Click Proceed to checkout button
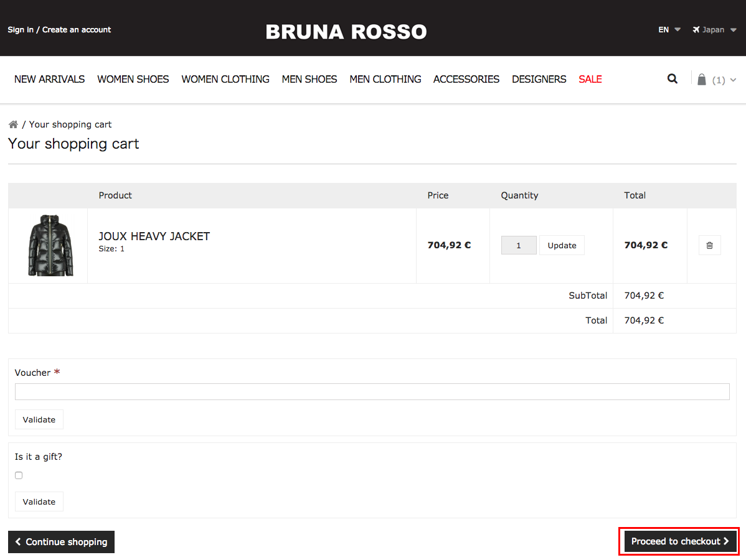746x560 pixels. pos(680,541)
